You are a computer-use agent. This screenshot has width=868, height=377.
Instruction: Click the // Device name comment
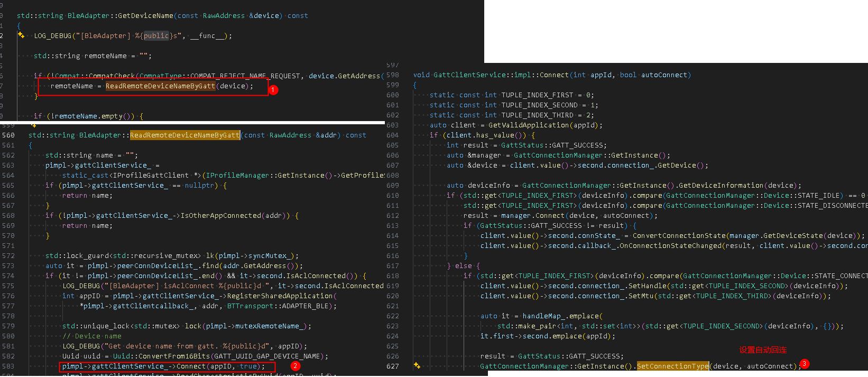92,336
